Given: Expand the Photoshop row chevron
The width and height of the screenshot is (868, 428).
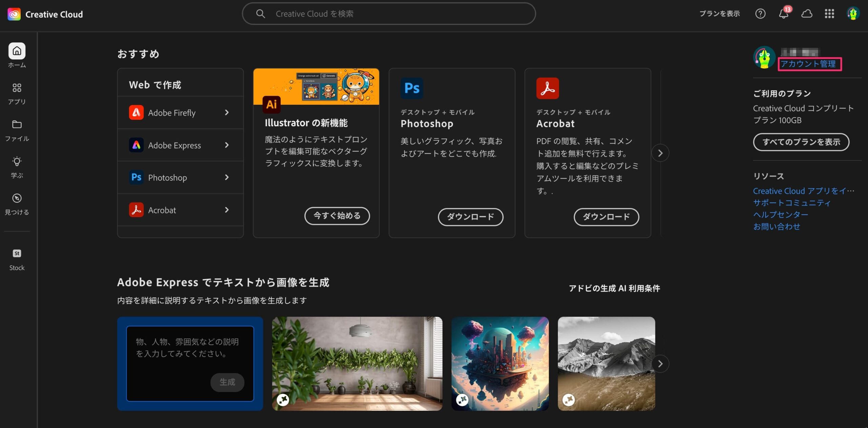Looking at the screenshot, I should click(x=227, y=177).
